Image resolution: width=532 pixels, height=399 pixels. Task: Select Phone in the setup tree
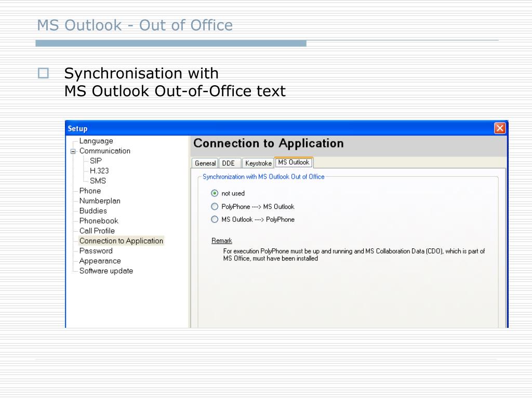(x=90, y=191)
